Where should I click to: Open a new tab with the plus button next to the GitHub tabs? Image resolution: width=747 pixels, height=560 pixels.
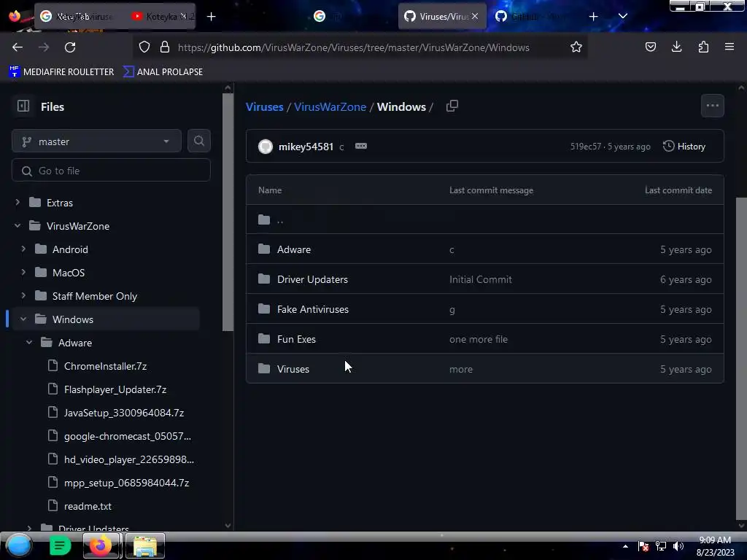(593, 17)
